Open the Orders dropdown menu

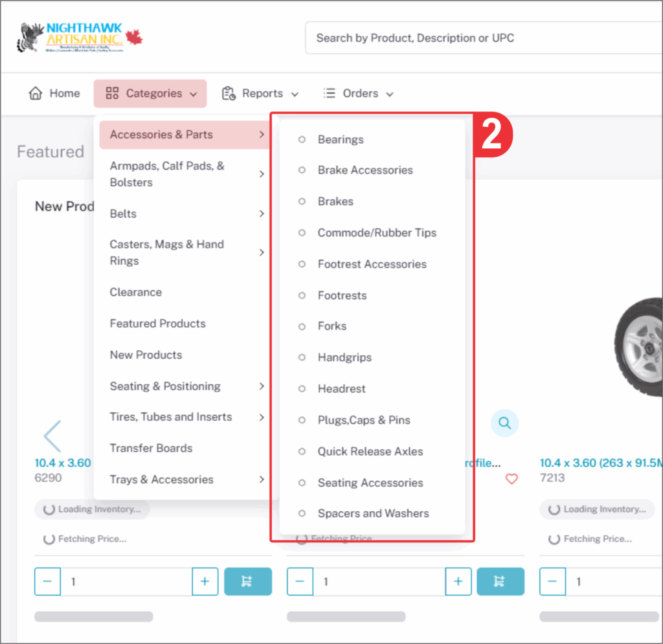point(359,93)
